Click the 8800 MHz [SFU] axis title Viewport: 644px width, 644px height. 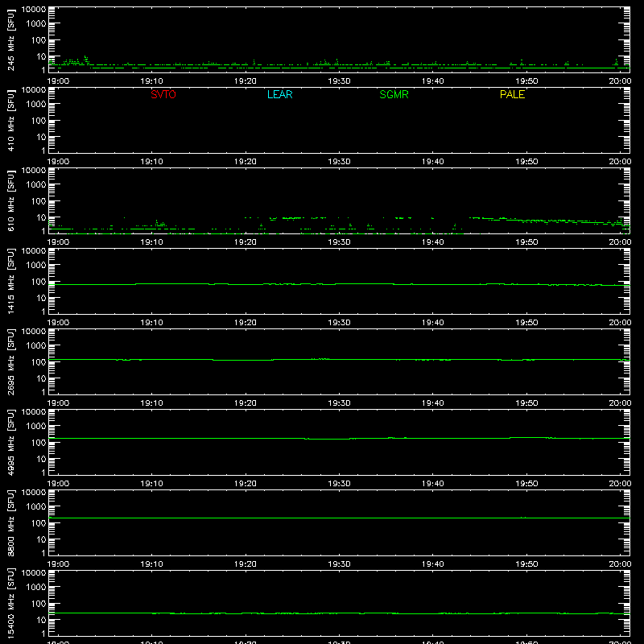(x=11, y=522)
